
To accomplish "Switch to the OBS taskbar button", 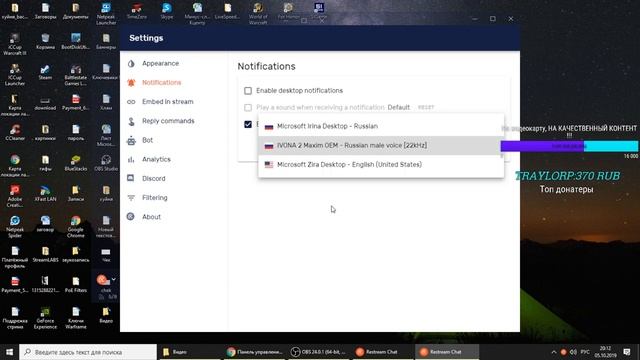I will point(318,352).
